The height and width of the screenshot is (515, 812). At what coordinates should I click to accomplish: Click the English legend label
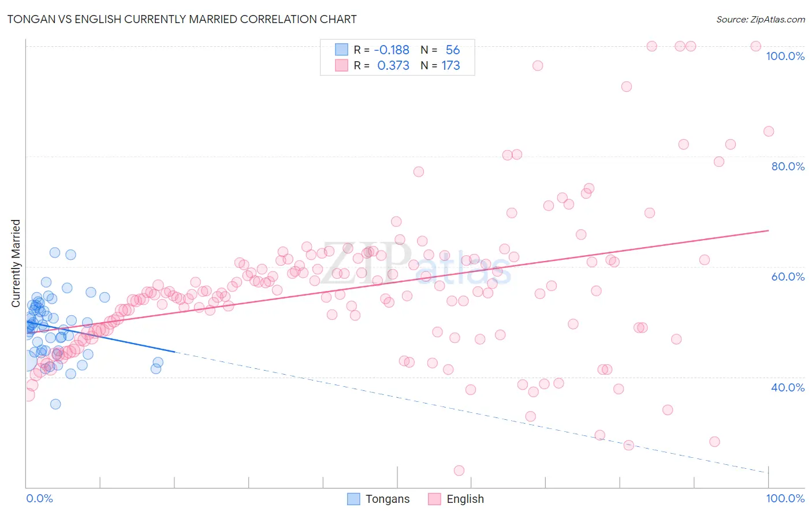pos(465,499)
